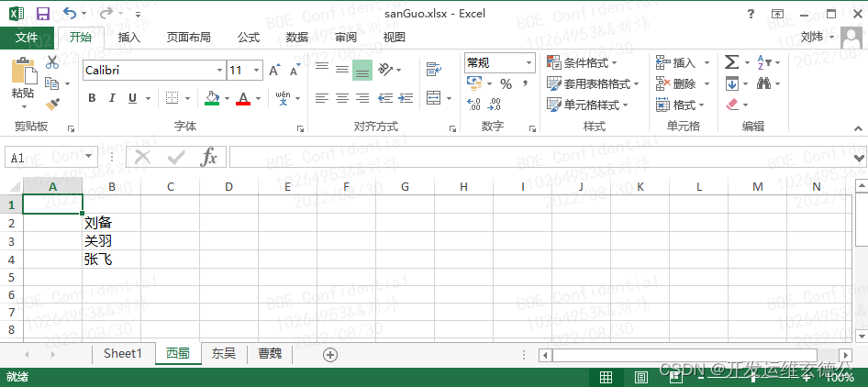
Task: Align text right
Action: (x=362, y=98)
